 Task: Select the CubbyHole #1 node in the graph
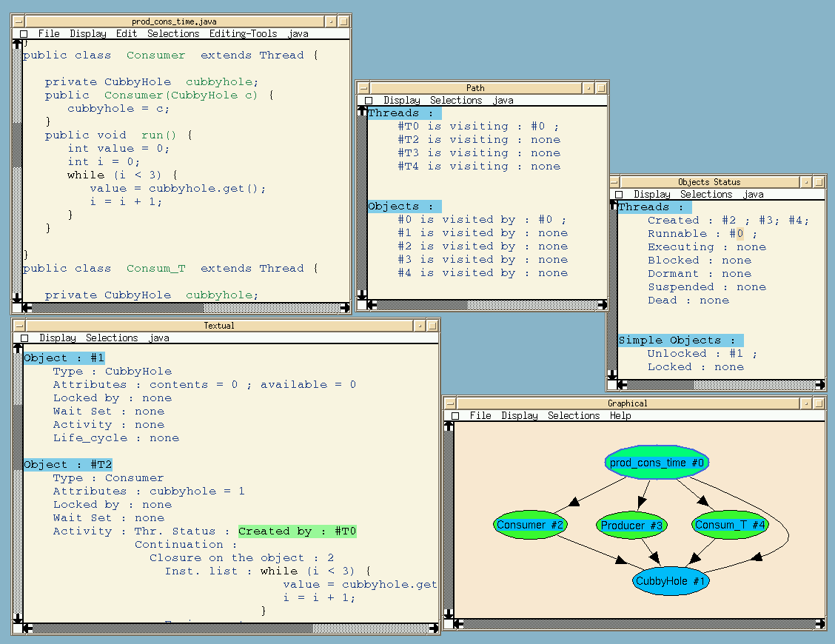pos(671,580)
